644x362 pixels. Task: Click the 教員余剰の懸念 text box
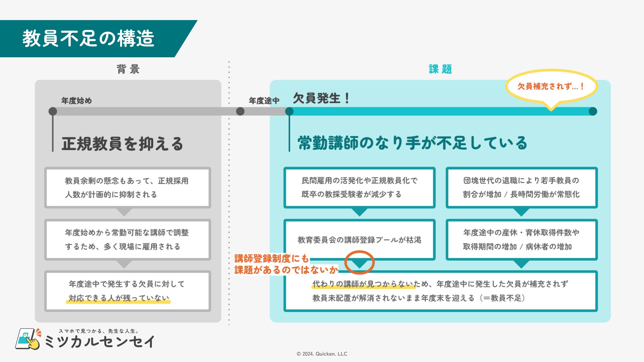click(x=127, y=188)
